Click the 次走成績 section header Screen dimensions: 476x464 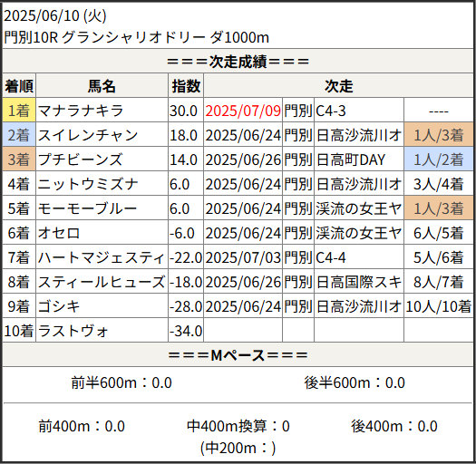[x=238, y=61]
